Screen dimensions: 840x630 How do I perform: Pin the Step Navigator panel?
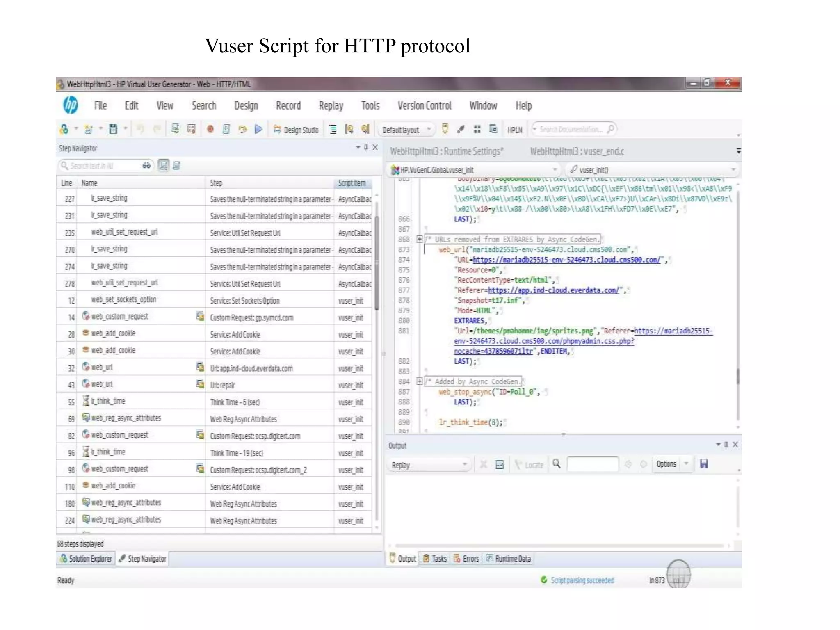(x=366, y=147)
